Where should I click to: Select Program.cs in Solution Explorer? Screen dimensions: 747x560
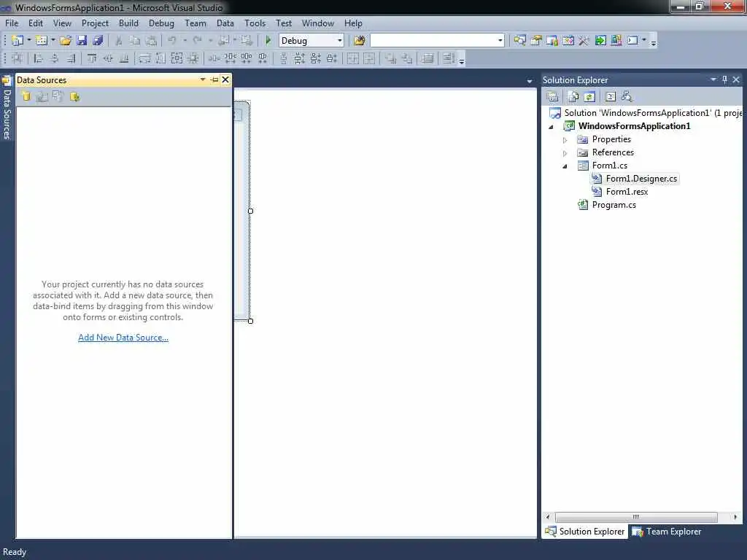point(614,205)
